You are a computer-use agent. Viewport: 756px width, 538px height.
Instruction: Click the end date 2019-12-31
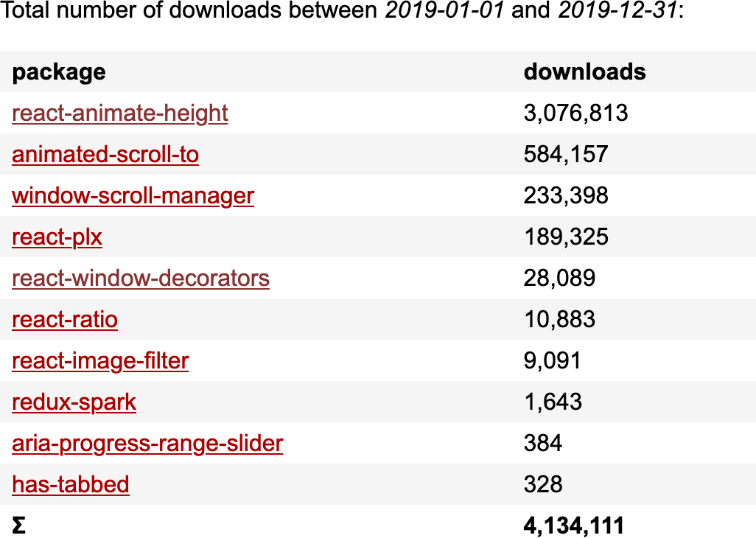tap(618, 10)
